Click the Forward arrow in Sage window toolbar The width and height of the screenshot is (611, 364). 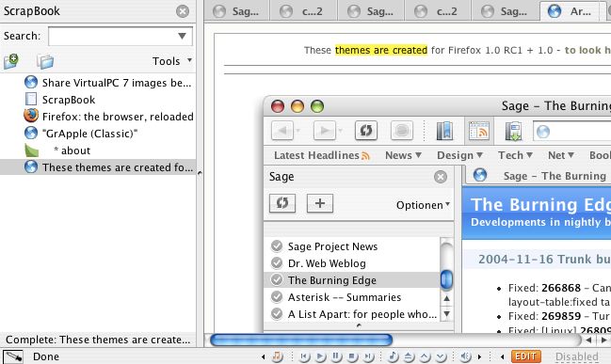tap(324, 131)
